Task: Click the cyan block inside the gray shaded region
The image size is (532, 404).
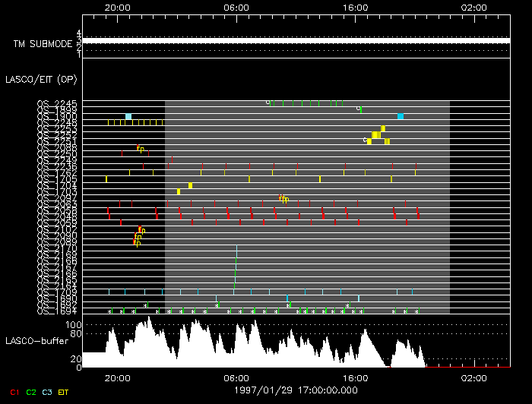Action: coord(401,116)
